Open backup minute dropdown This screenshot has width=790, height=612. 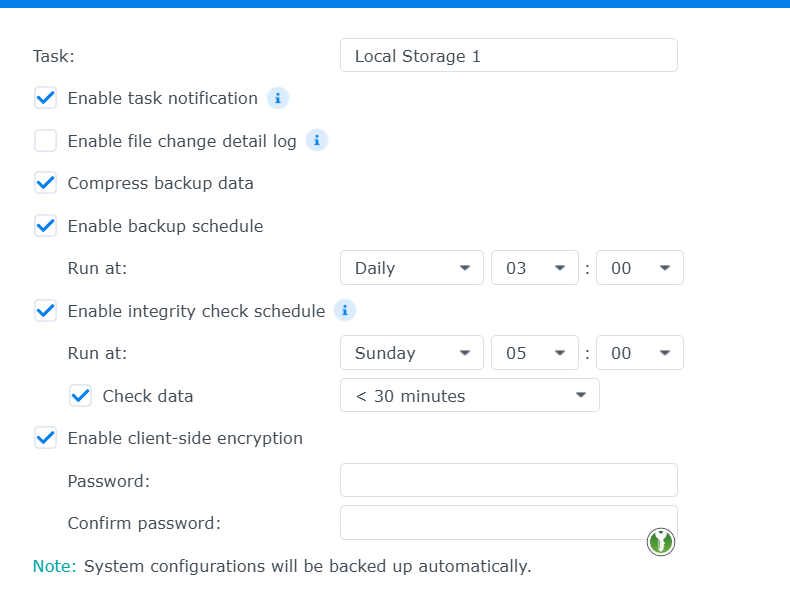coord(639,268)
